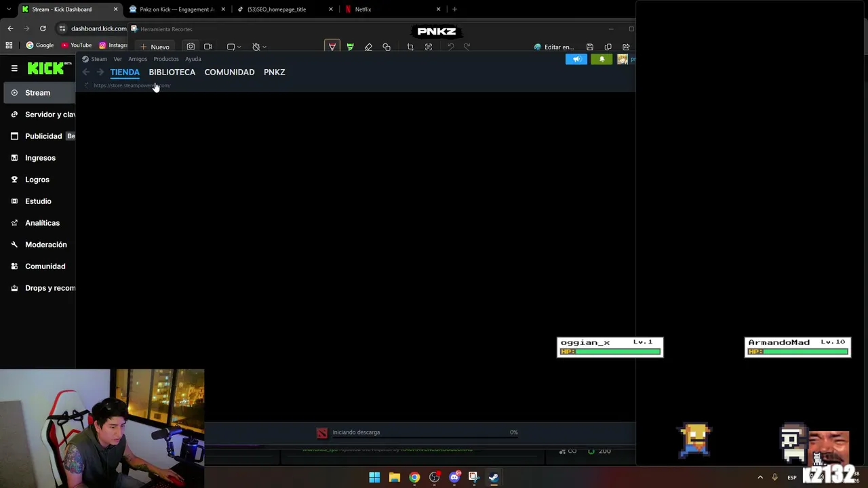Go back in Steam navigation
Screen dimensions: 868x488
(86, 72)
